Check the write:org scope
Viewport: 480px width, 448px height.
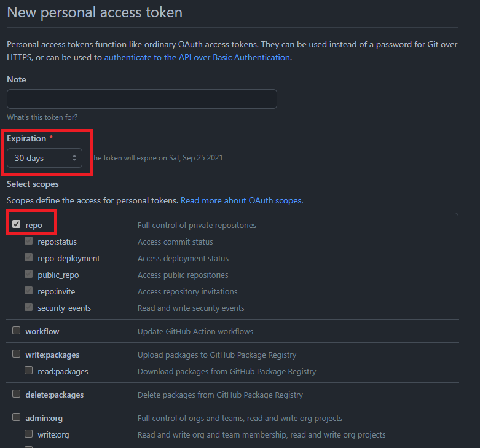pos(29,434)
